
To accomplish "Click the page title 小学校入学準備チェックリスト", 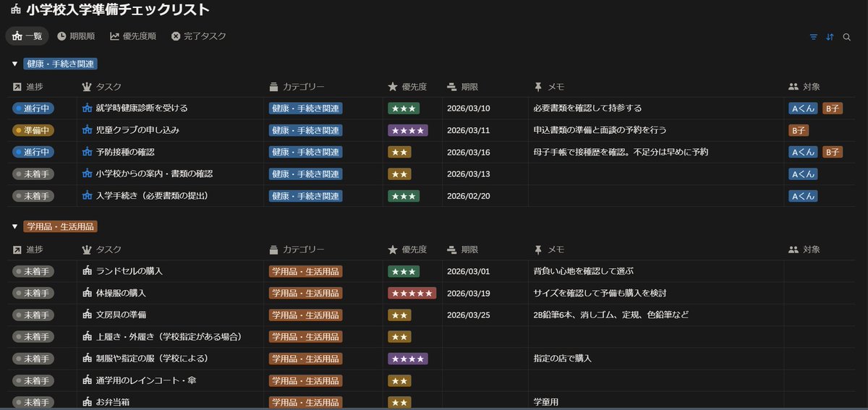I will click(119, 10).
